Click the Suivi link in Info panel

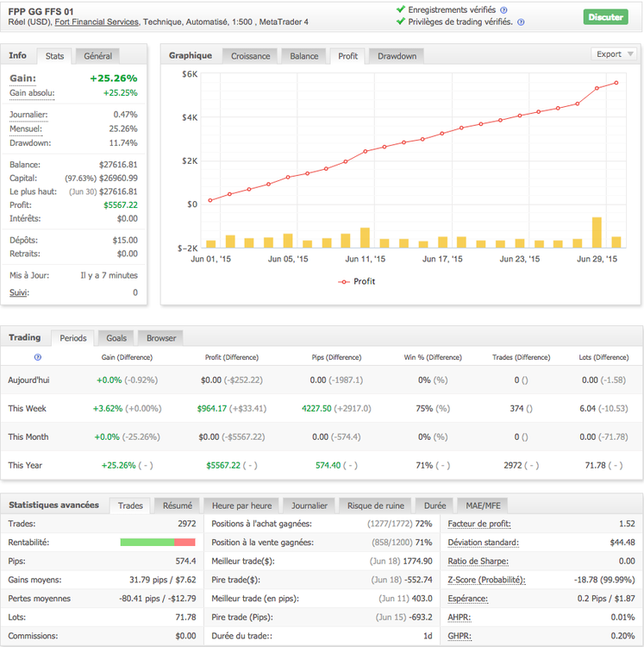[x=18, y=292]
